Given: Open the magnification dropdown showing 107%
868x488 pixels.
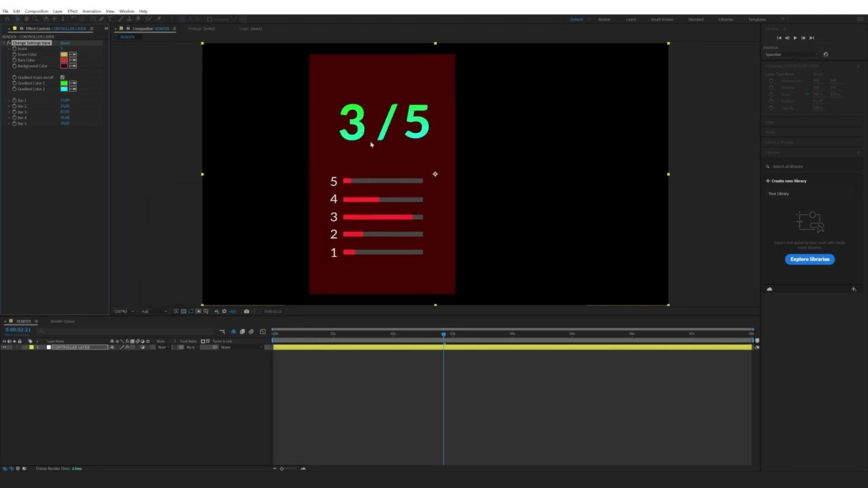Looking at the screenshot, I should [x=122, y=311].
